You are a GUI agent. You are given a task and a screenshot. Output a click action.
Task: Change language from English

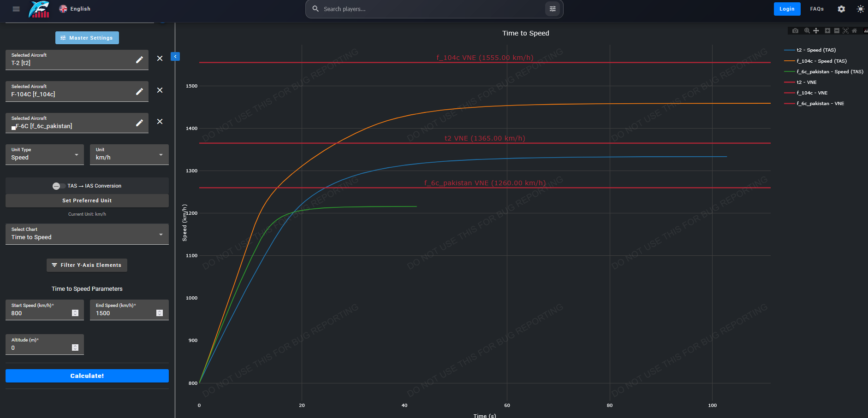pyautogui.click(x=75, y=9)
